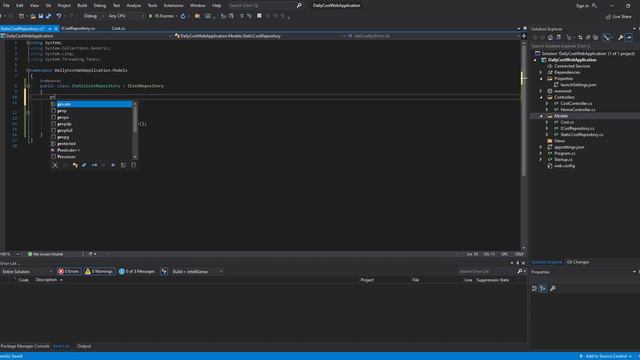Screen dimensions: 640x360
Task: Open the File menu
Action: pos(6,6)
